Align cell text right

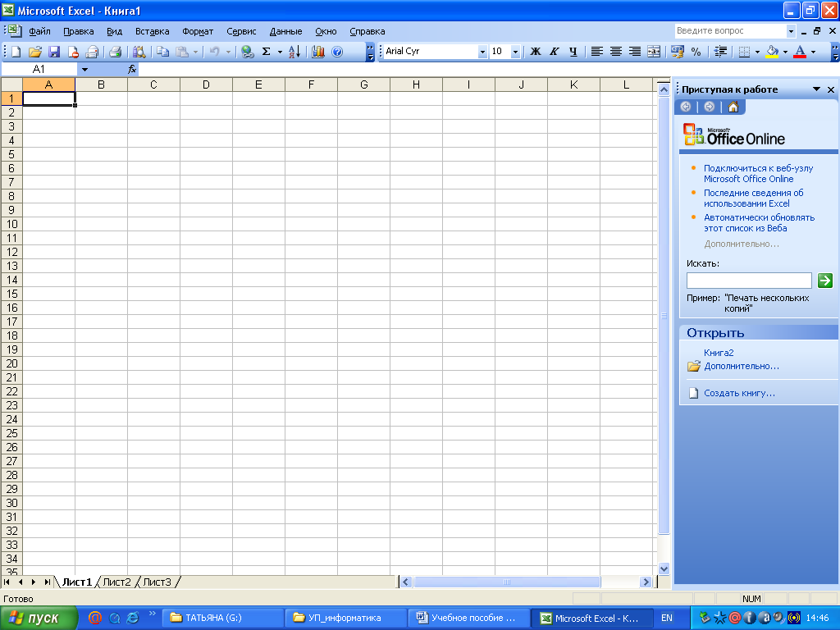635,52
